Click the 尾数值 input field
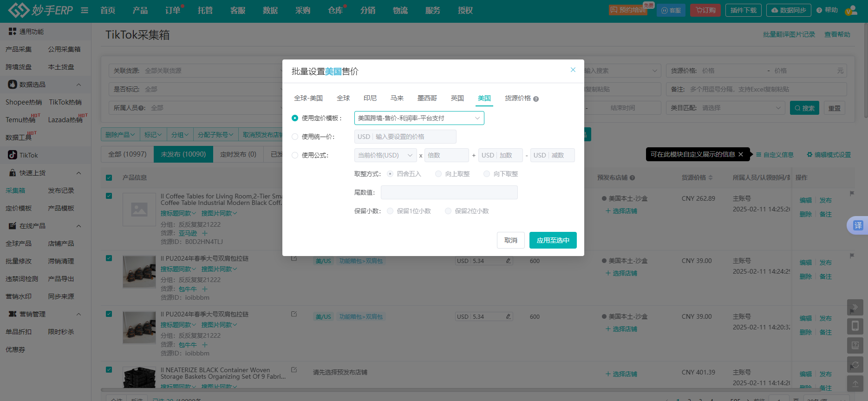 (x=449, y=192)
